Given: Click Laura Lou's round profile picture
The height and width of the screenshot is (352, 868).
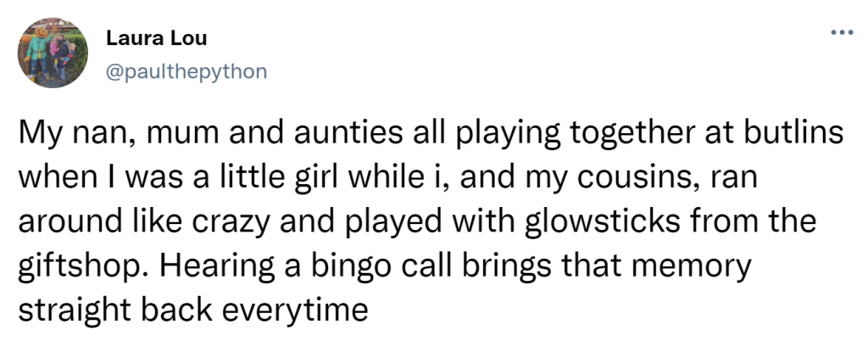Looking at the screenshot, I should 53,53.
